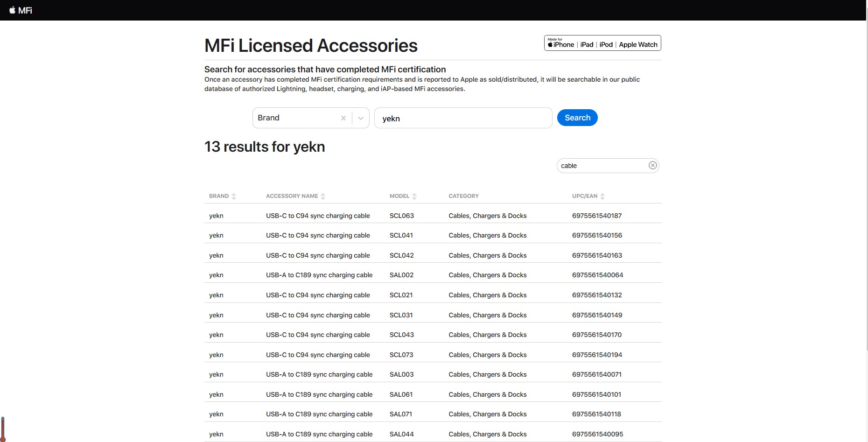Click accessory name in SAL002 row

pos(319,275)
